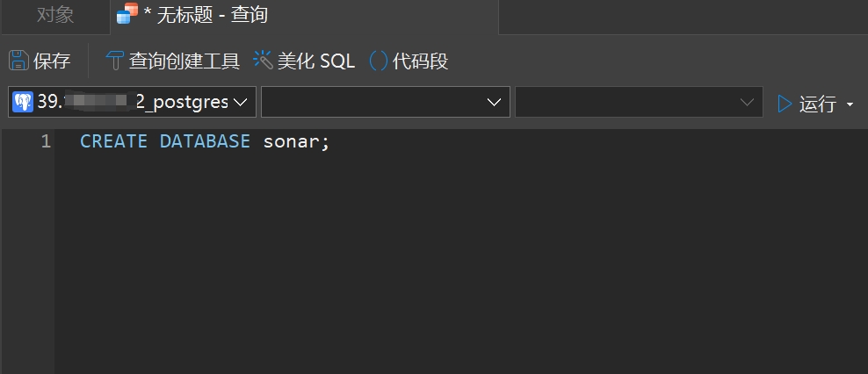Open the Query Builder tool icon
The height and width of the screenshot is (374, 868).
pos(114,61)
